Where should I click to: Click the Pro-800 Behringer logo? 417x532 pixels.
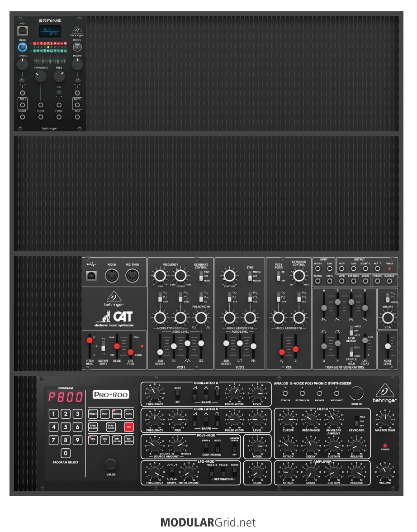(385, 393)
